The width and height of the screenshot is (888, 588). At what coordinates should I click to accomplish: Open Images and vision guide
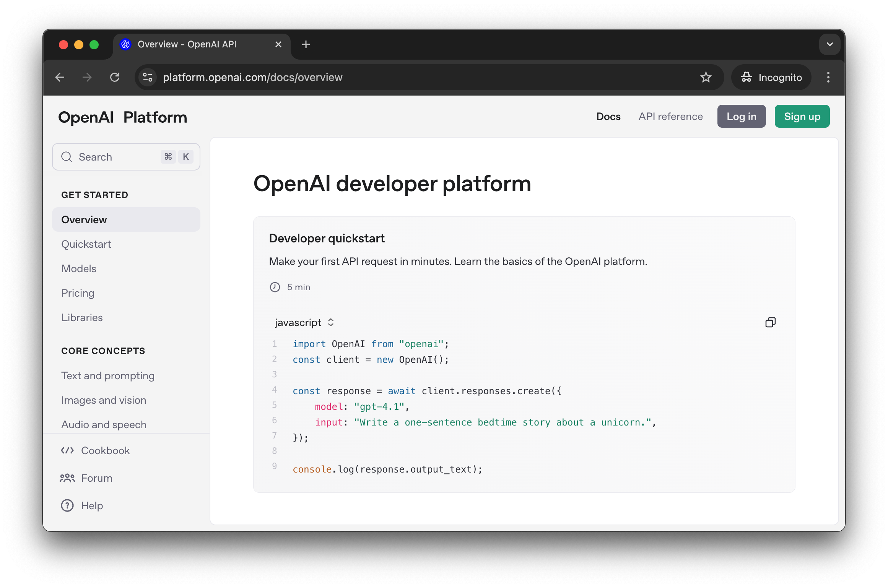(x=104, y=400)
